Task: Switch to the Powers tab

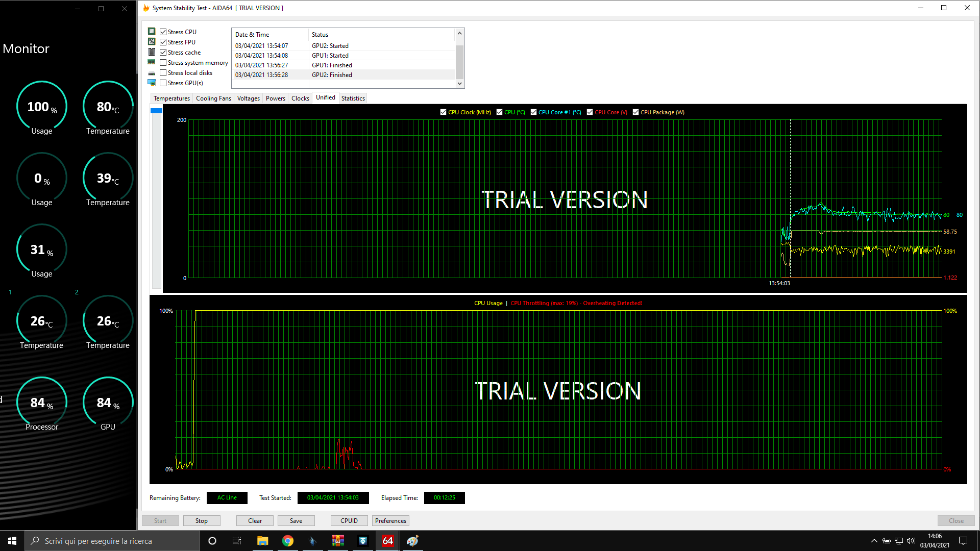Action: [276, 98]
